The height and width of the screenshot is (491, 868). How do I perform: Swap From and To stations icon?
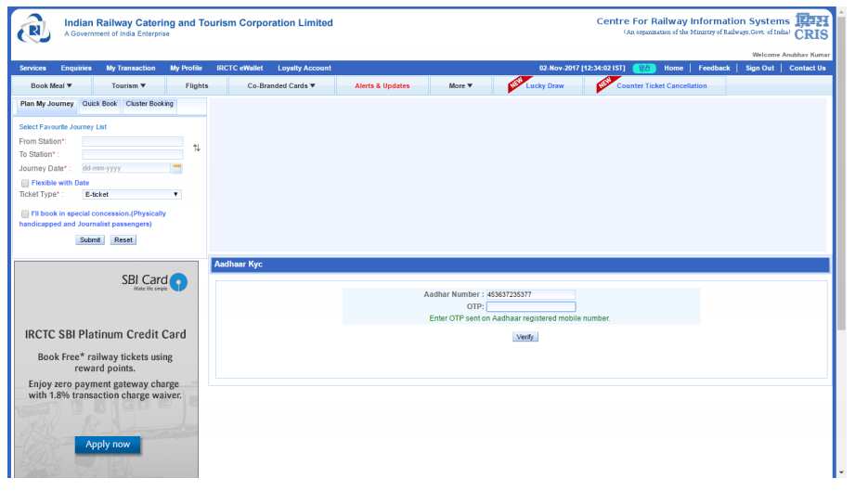coord(197,148)
